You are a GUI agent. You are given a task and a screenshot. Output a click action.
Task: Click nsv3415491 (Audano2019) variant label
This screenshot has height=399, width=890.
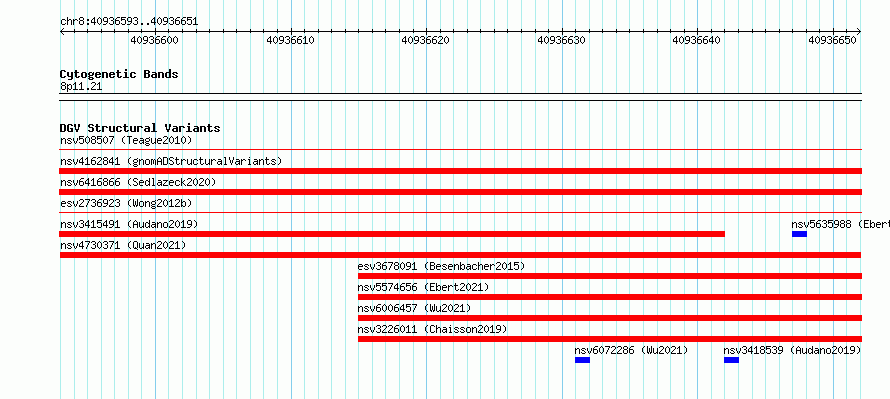129,224
